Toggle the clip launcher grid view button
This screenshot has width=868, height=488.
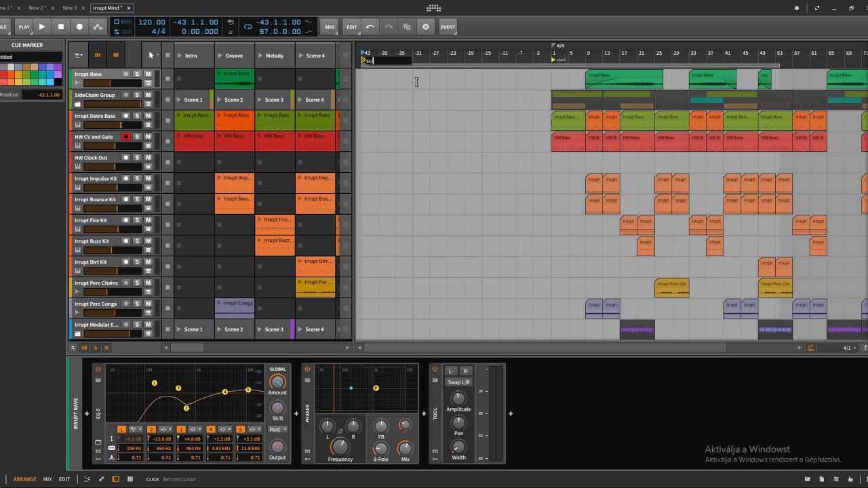click(x=97, y=55)
